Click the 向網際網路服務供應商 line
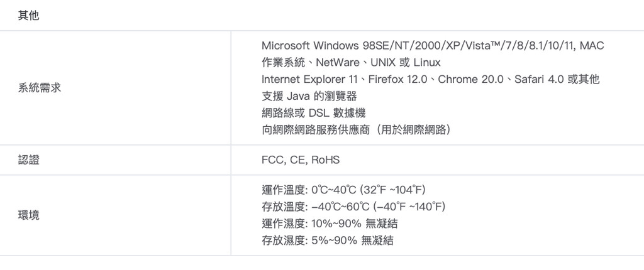This screenshot has height=270, width=644. pos(355,131)
